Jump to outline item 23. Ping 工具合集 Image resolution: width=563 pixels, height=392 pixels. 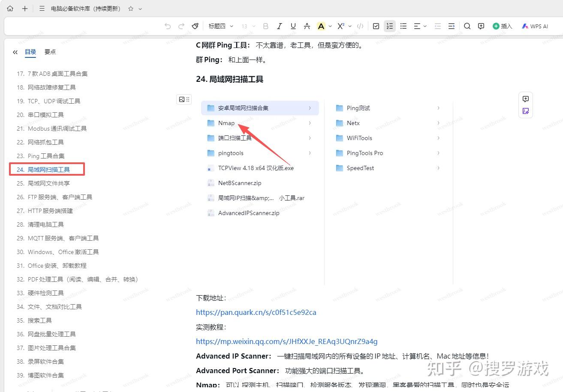pyautogui.click(x=41, y=156)
